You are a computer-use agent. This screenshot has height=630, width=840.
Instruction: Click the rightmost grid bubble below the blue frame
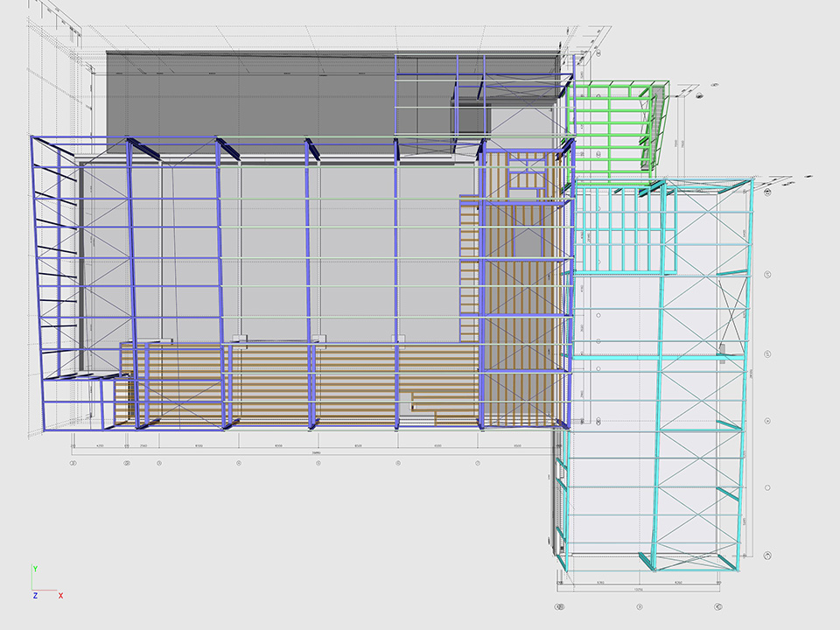click(x=479, y=463)
